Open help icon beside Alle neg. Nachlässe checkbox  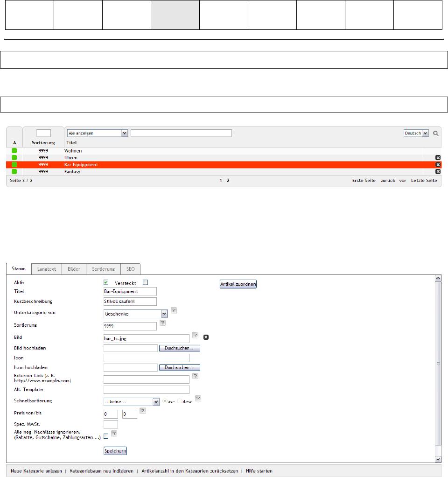114,434
